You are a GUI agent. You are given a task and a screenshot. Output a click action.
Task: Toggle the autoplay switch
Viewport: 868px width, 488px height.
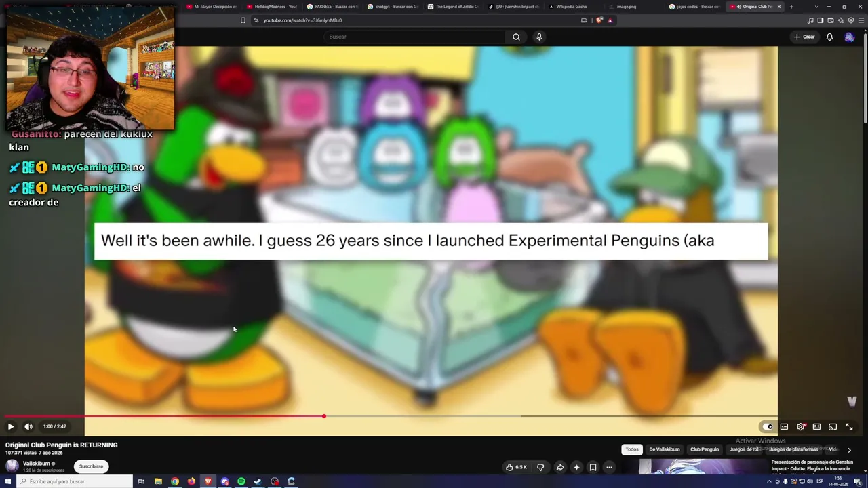(x=768, y=426)
